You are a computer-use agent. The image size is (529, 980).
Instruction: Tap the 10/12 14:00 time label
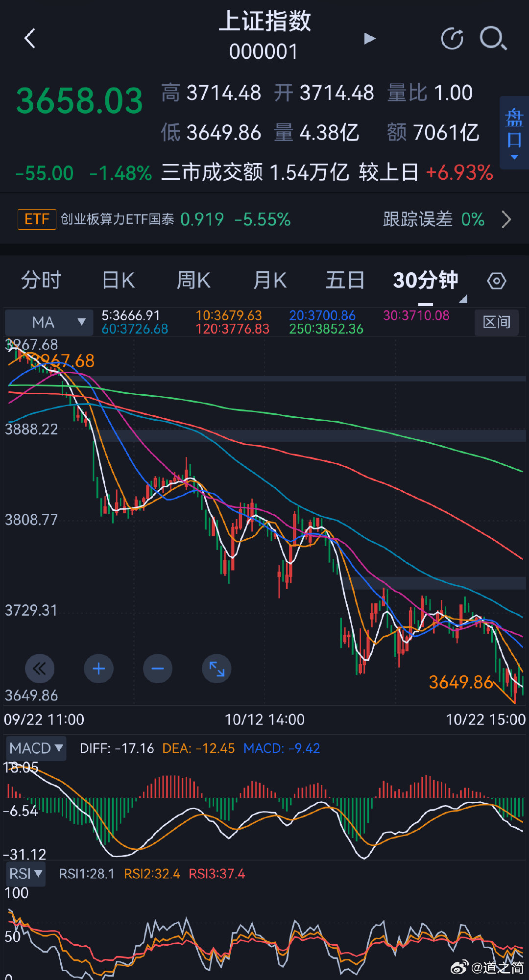tap(264, 719)
